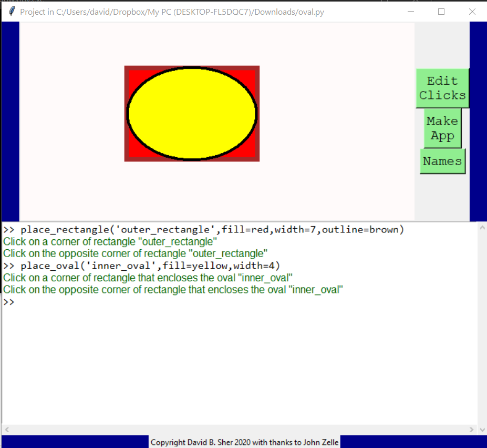Select the yellow inner oval on canvas
The height and width of the screenshot is (448, 487).
click(192, 114)
